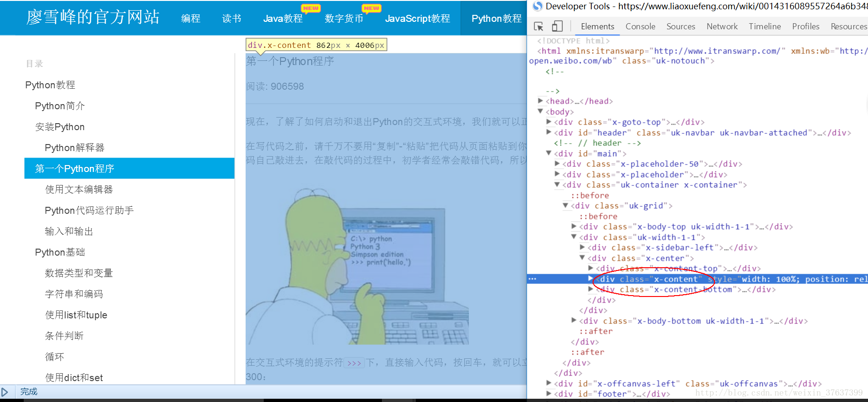Open the 廖雪峰的官方网站 home link

[93, 17]
